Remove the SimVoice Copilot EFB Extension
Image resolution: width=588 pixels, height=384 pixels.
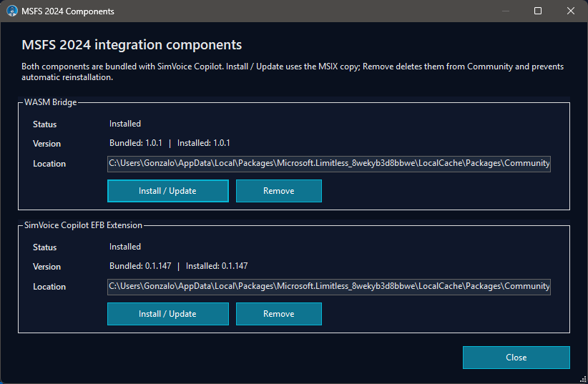[x=279, y=314]
